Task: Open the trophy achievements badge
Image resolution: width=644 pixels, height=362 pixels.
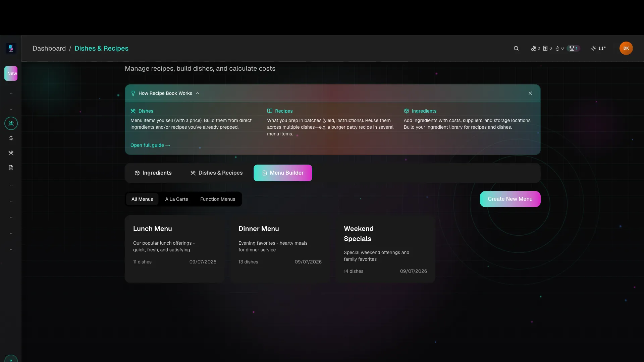Action: point(573,48)
